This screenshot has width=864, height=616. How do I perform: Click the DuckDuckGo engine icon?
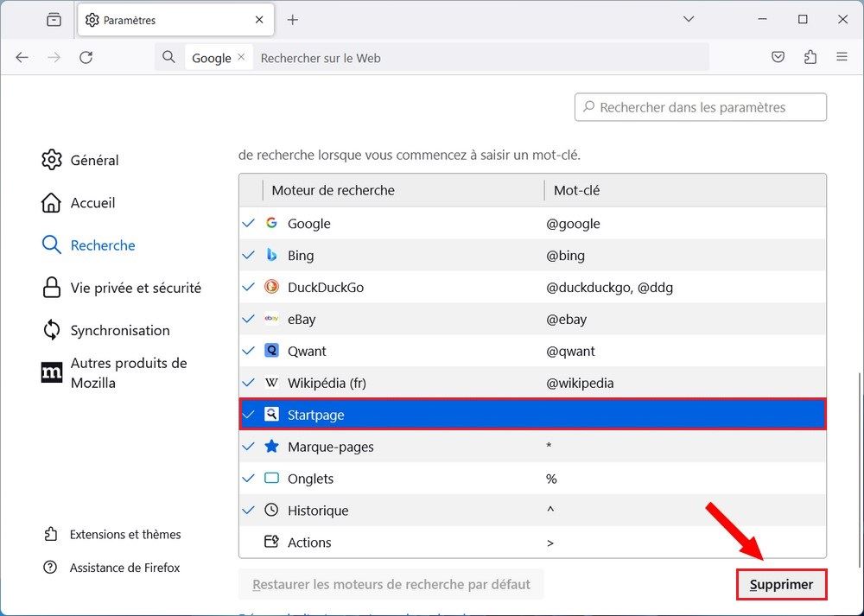(273, 287)
